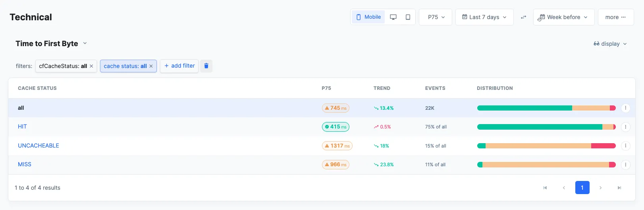Open options menu for HIT row

click(625, 127)
